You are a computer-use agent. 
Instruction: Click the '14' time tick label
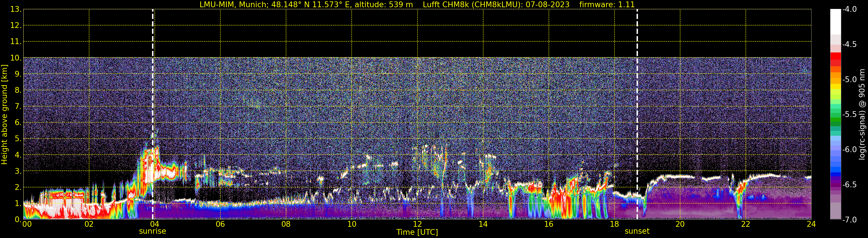pyautogui.click(x=483, y=224)
